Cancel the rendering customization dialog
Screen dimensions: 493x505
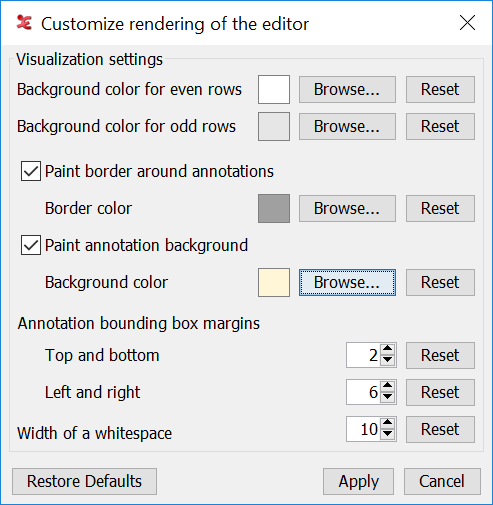[442, 482]
